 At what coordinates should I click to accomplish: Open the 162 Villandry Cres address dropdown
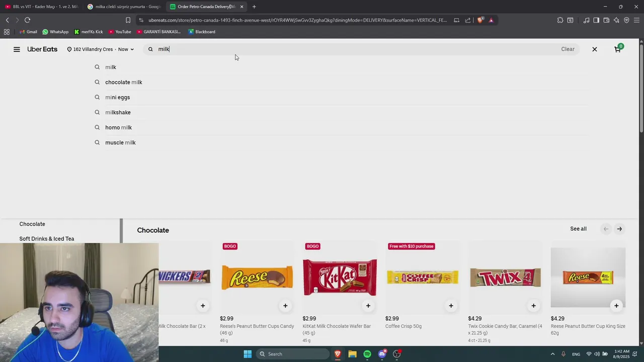101,49
